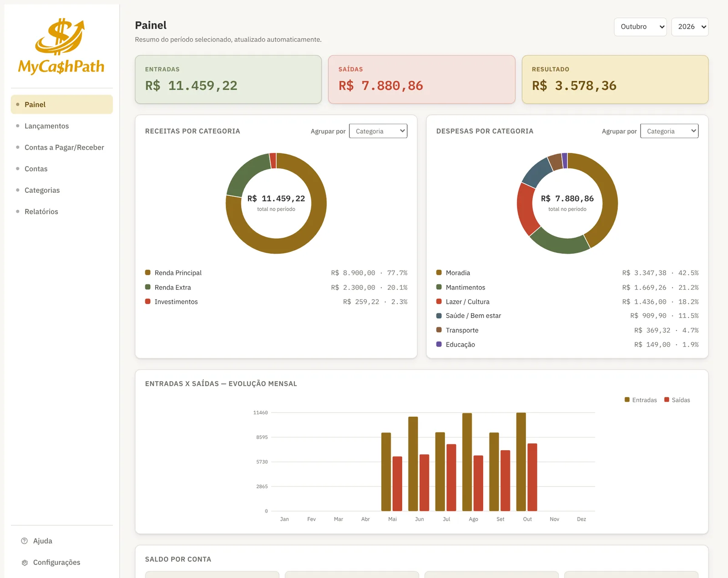Screen dimensions: 728x578
Task: Click the Moradia legend swatch
Action: pos(439,272)
